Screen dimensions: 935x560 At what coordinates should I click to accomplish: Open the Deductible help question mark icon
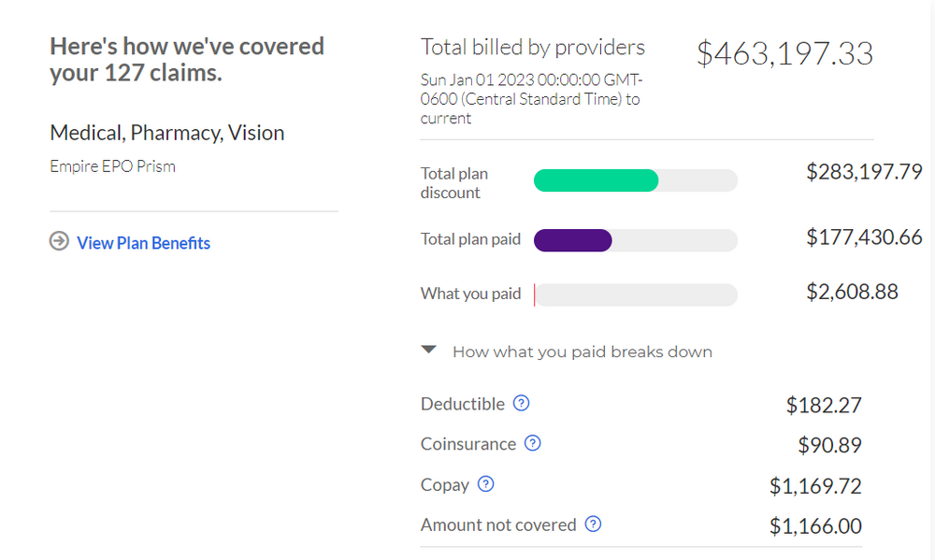(x=522, y=404)
